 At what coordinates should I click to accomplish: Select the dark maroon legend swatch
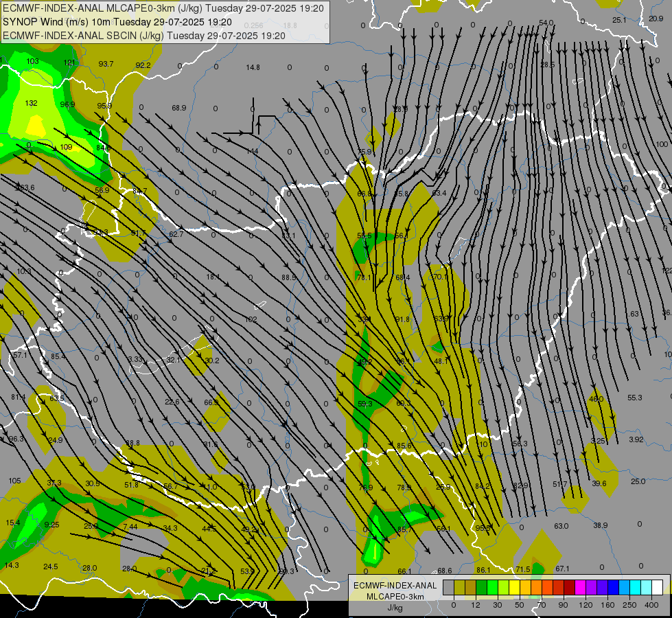(569, 588)
